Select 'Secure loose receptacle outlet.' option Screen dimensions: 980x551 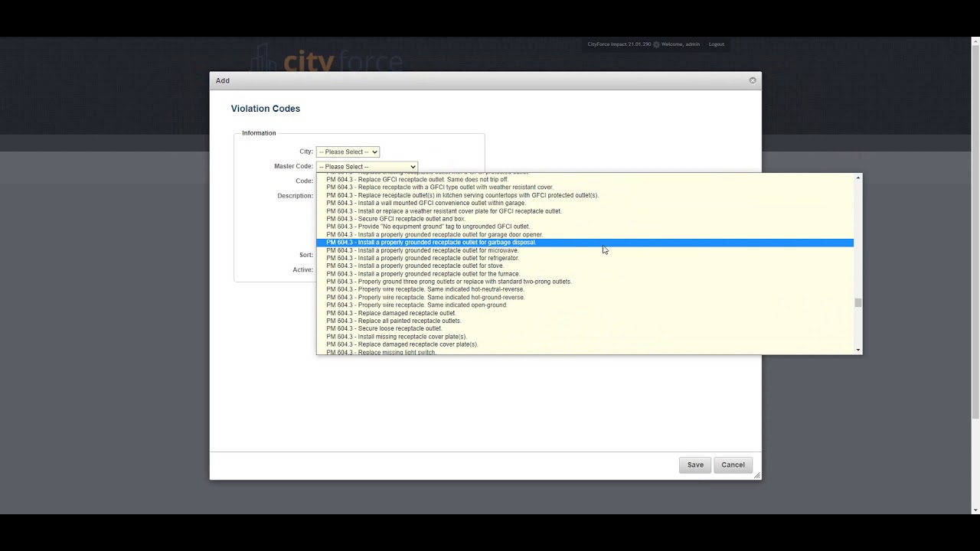pos(585,328)
